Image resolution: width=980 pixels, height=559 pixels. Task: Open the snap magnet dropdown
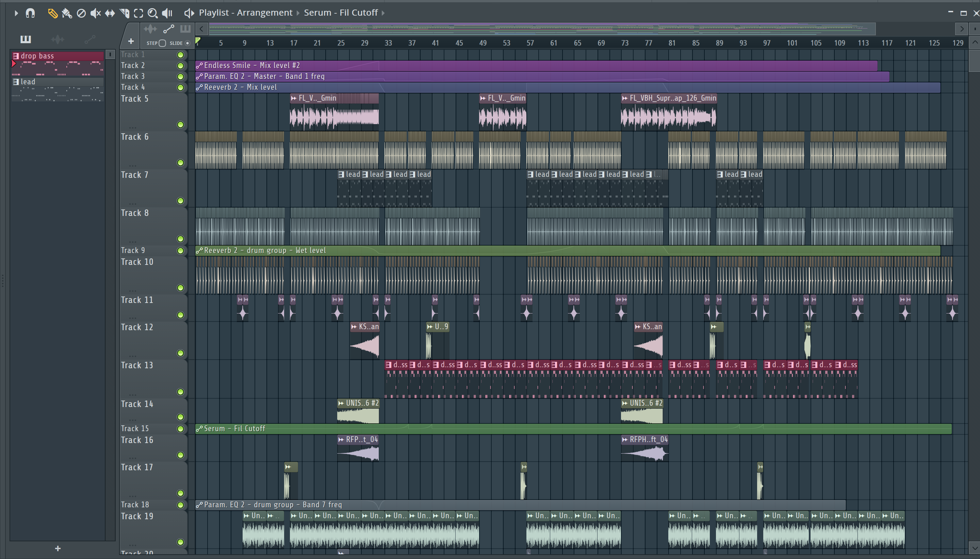(x=30, y=14)
